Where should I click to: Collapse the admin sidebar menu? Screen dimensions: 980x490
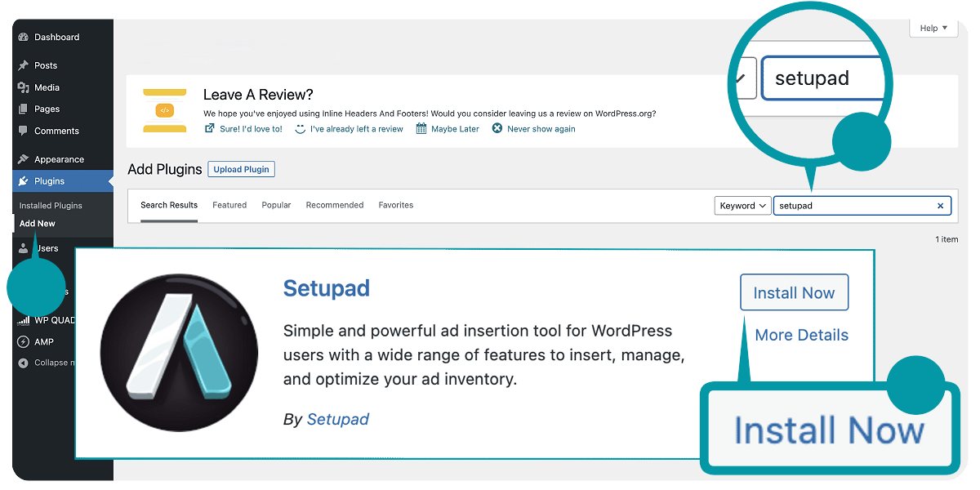pos(24,363)
